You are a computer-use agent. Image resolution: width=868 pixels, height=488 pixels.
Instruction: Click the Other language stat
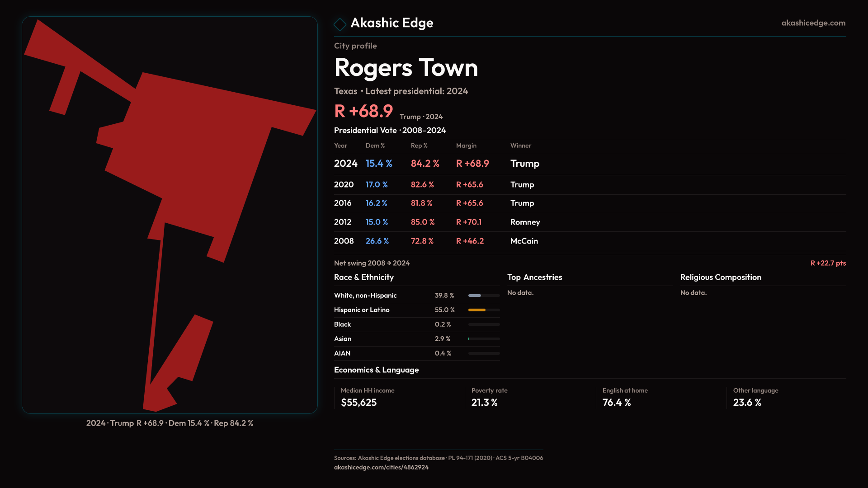coord(755,397)
